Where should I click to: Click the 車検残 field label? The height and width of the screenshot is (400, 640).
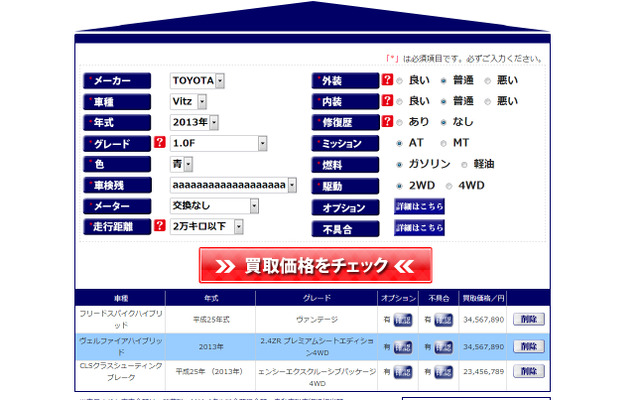117,185
